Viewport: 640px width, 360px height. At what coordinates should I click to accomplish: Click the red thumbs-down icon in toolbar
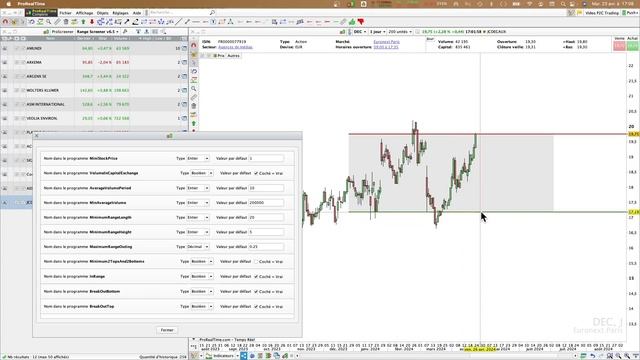click(361, 22)
